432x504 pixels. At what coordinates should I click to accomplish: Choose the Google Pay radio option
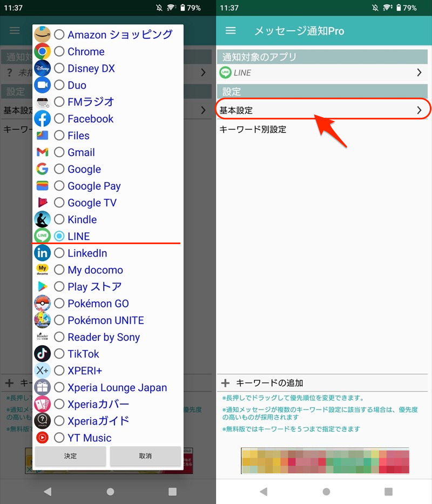point(59,186)
